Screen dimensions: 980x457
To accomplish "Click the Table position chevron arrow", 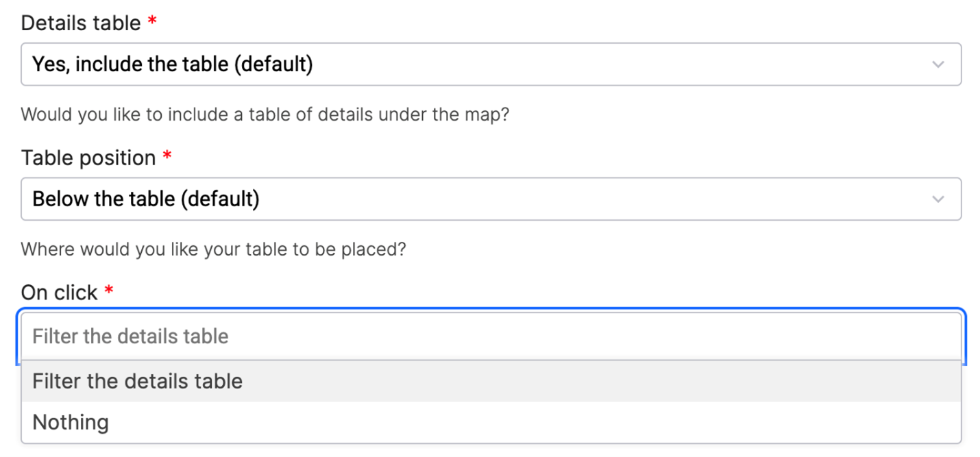I will click(x=938, y=199).
